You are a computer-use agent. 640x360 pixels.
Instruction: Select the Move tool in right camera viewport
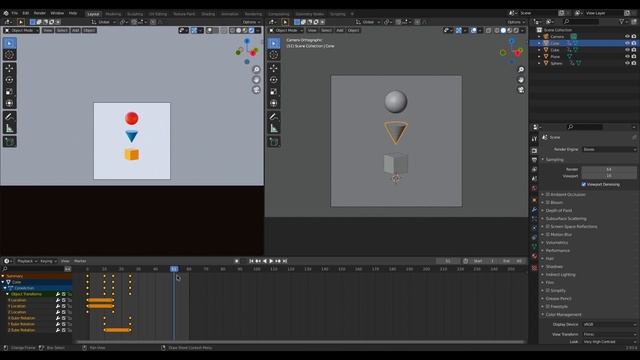click(274, 68)
